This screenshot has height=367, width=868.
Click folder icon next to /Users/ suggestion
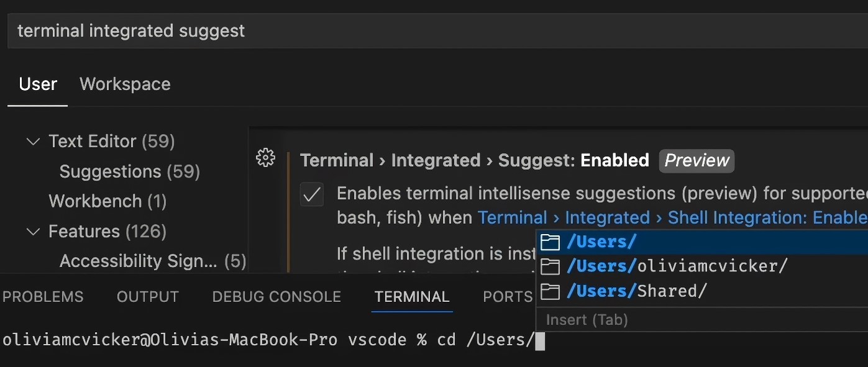[550, 242]
